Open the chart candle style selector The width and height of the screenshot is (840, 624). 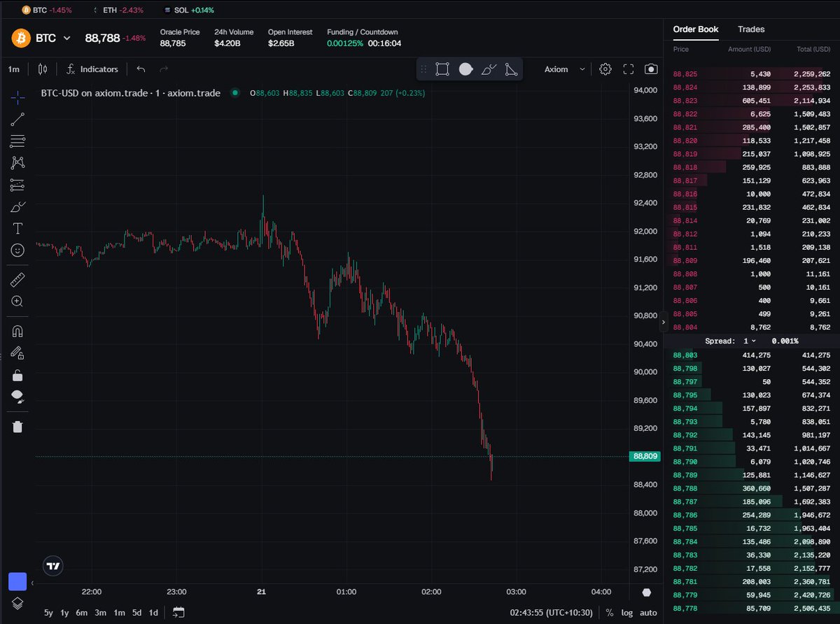click(43, 69)
